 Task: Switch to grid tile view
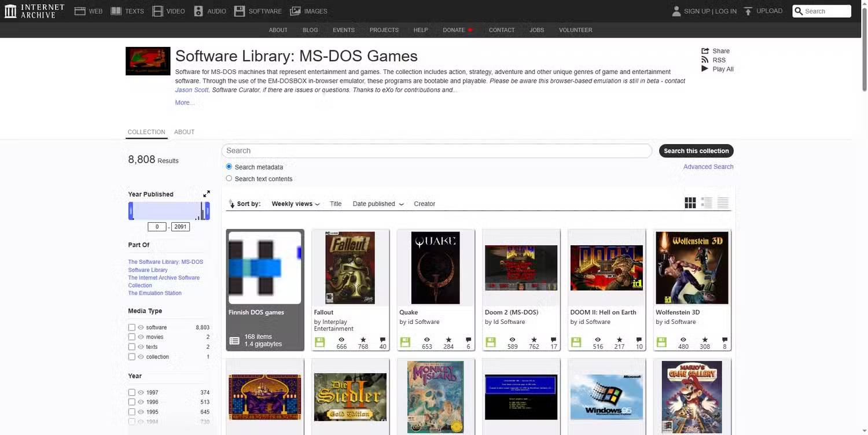(690, 202)
